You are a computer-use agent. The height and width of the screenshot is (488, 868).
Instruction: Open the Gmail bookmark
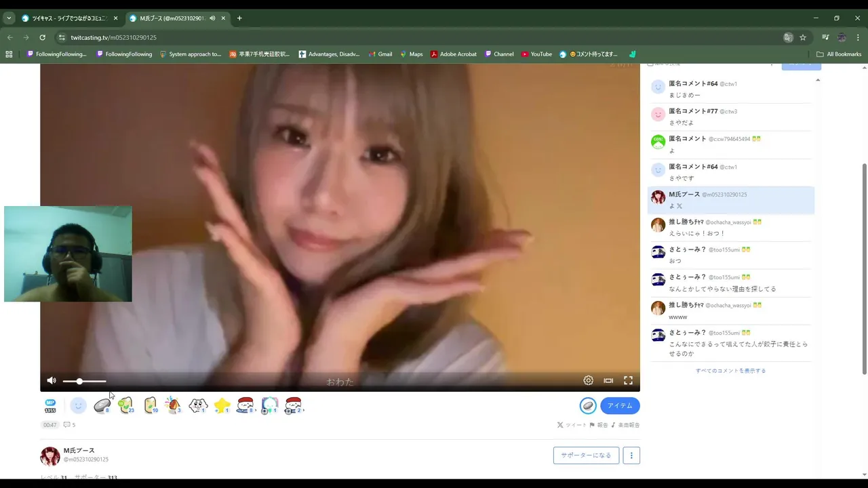[380, 54]
